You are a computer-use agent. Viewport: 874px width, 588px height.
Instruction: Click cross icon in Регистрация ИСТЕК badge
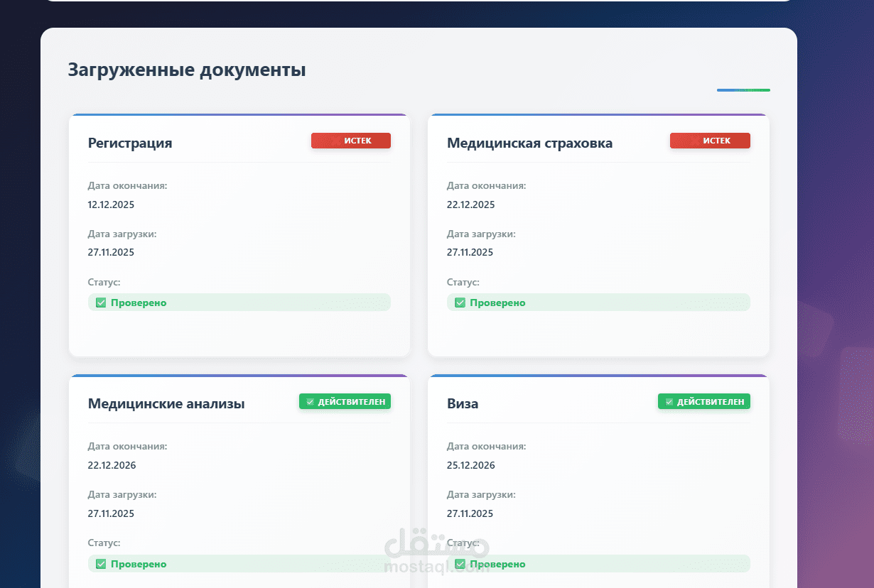335,141
